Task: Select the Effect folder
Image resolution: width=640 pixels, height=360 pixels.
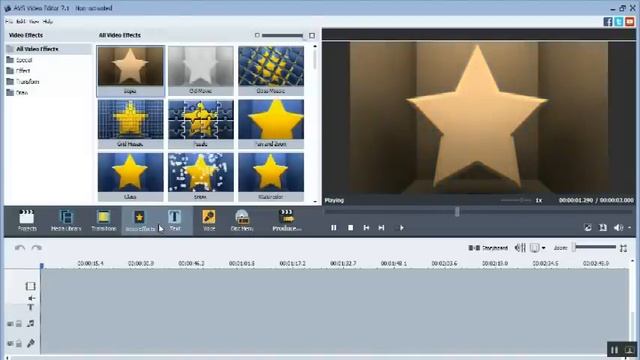Action: click(23, 71)
